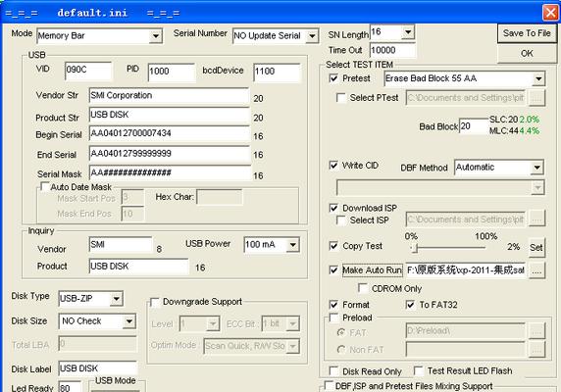The height and width of the screenshot is (392, 561).
Task: Uncheck the Copy Test checkbox
Action: click(x=333, y=246)
